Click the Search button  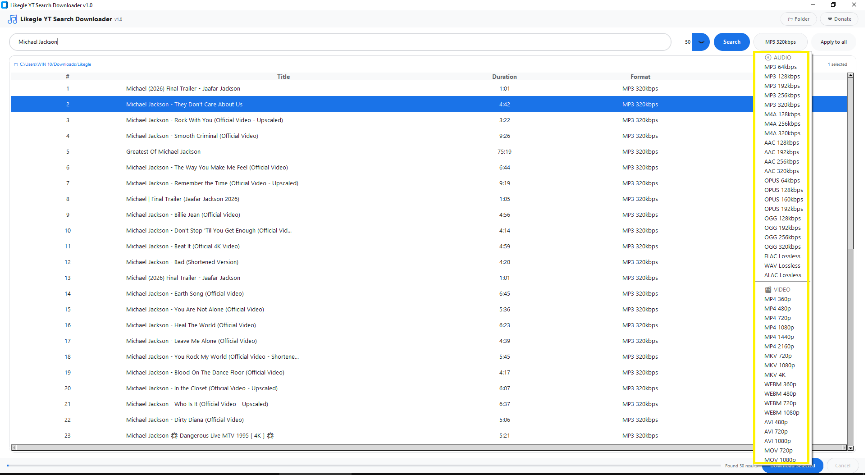pyautogui.click(x=731, y=41)
